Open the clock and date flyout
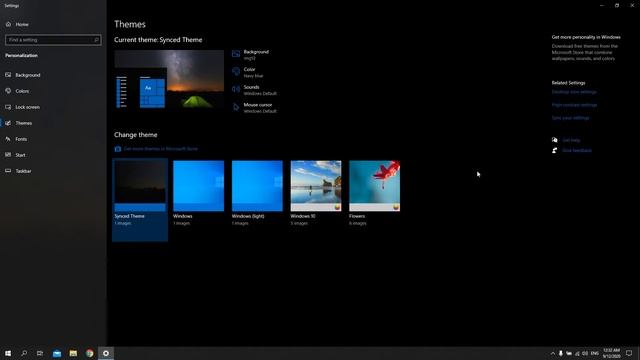This screenshot has height=360, width=640. (611, 353)
